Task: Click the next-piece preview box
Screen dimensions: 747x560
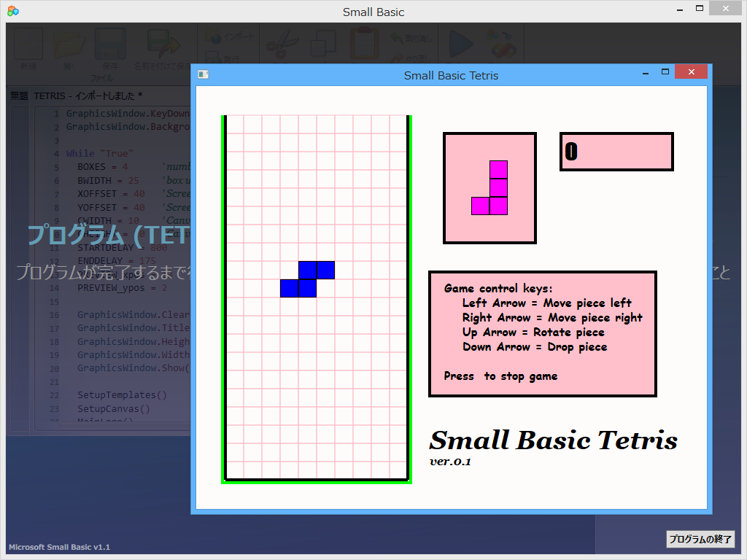Action: (489, 188)
